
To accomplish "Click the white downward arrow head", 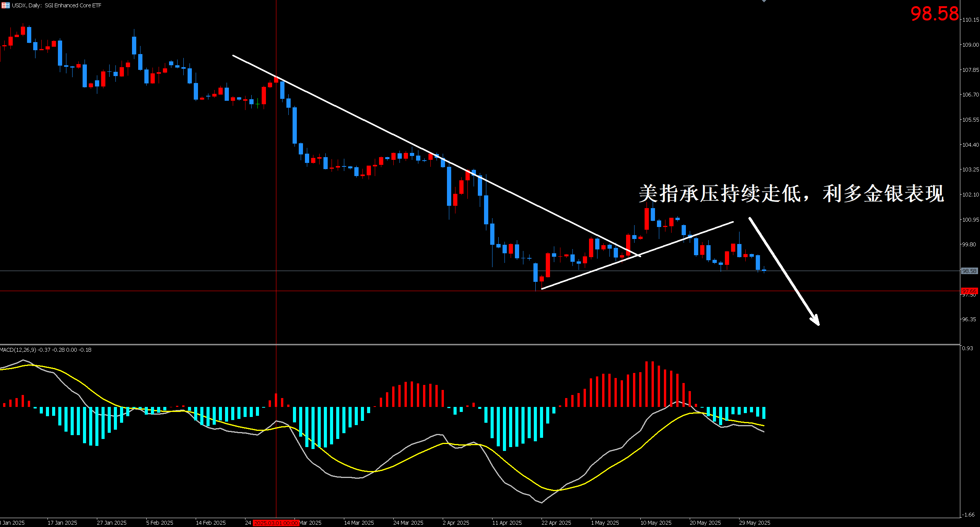I will tap(816, 320).
